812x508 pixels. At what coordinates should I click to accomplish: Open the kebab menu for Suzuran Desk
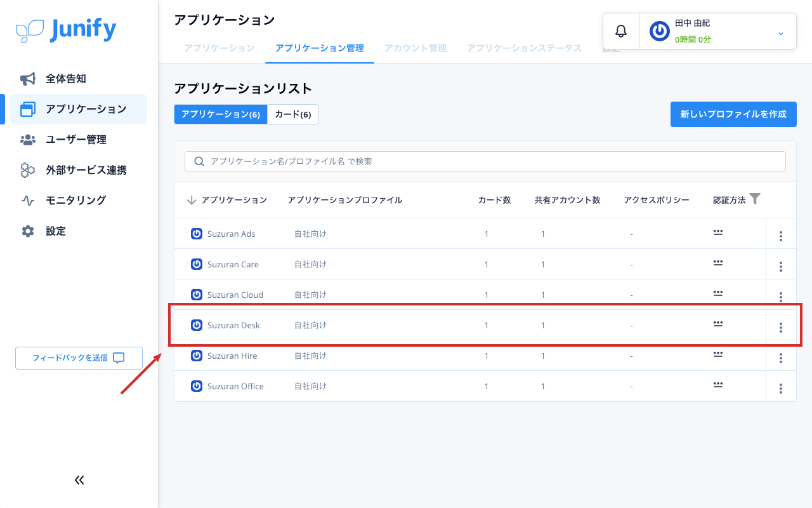(781, 328)
